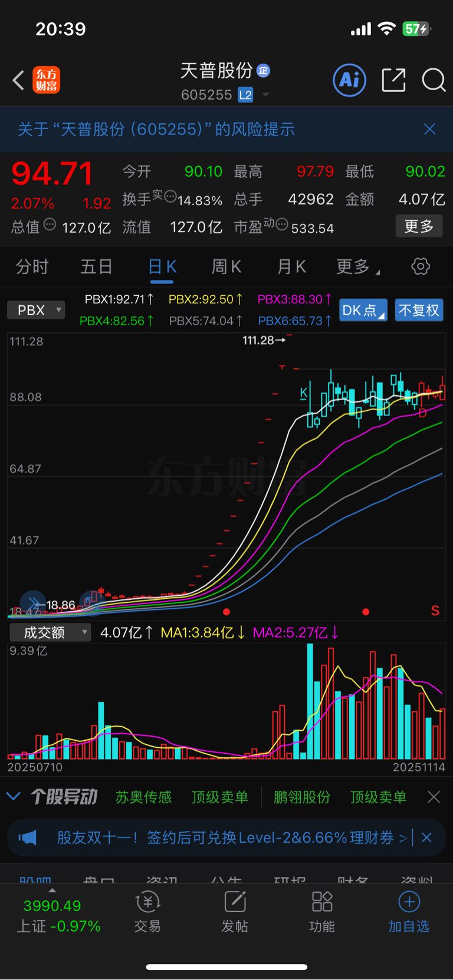Dismiss the risk warning banner
453x980 pixels.
(430, 129)
